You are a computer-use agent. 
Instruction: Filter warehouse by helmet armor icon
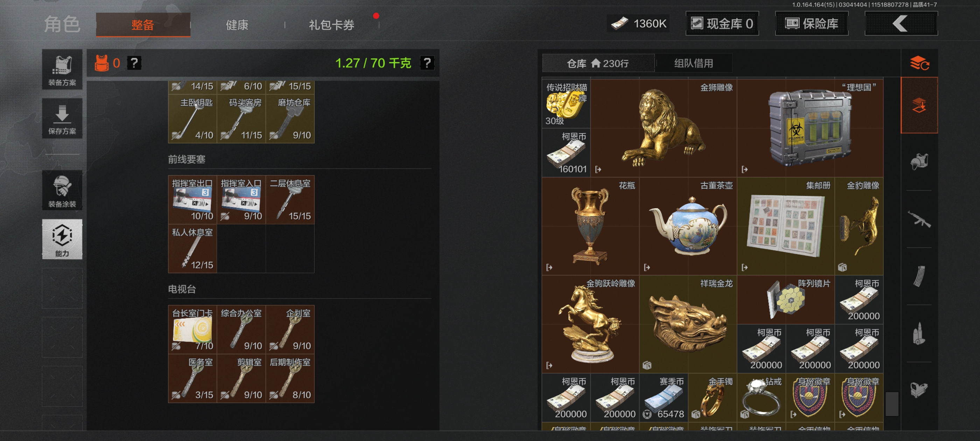919,162
